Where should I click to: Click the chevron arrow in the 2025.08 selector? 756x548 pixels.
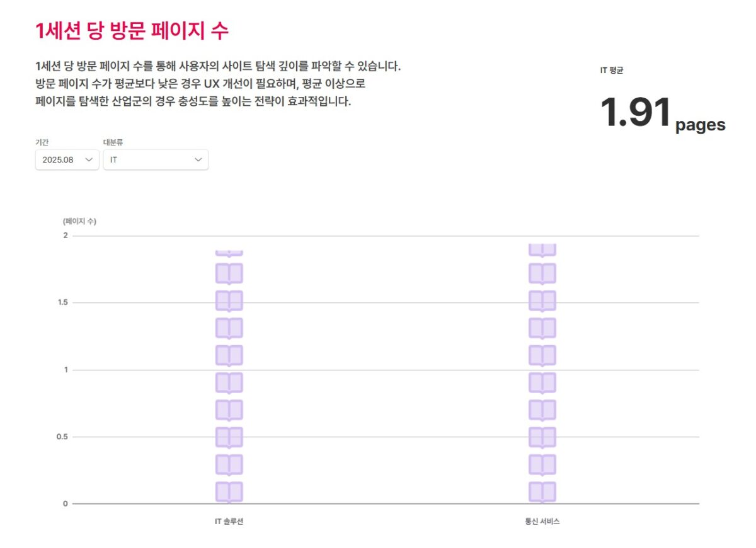pos(89,160)
